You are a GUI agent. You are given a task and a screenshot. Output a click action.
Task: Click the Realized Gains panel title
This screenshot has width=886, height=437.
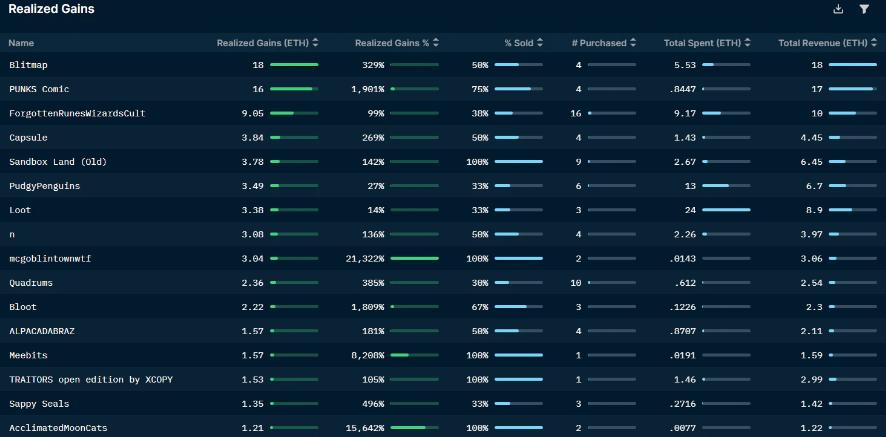tap(52, 9)
